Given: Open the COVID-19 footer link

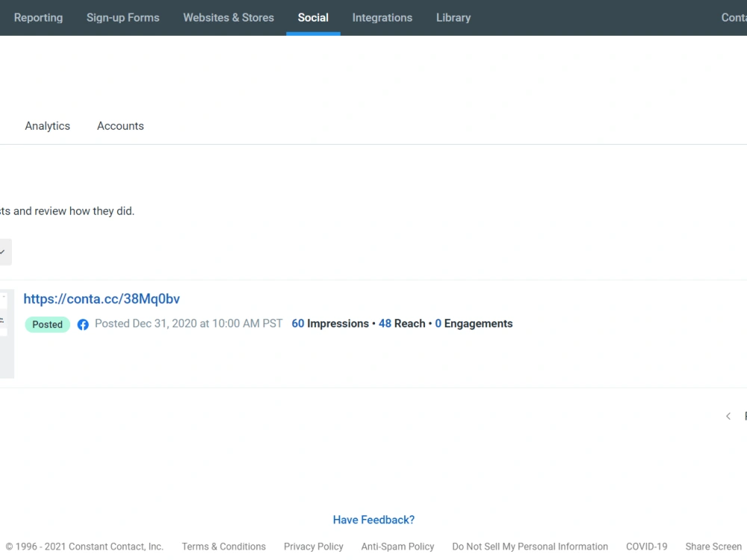Looking at the screenshot, I should (646, 547).
